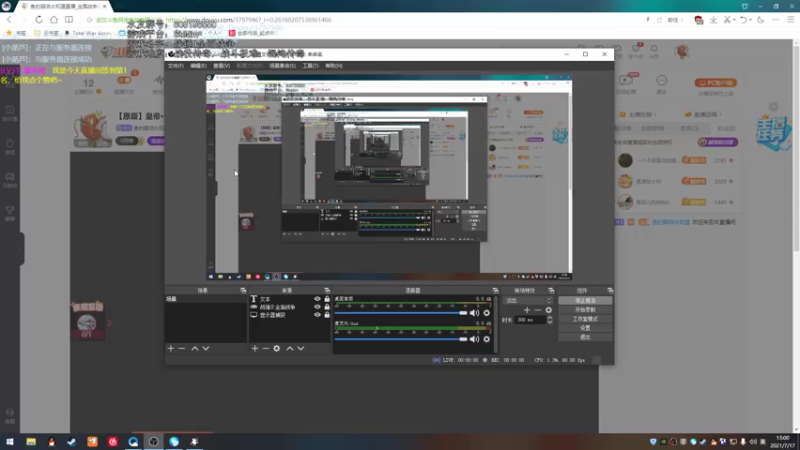Screen dimensions: 800x450
Task: Pop out the Scene Transitions dock panel
Action: coord(551,290)
